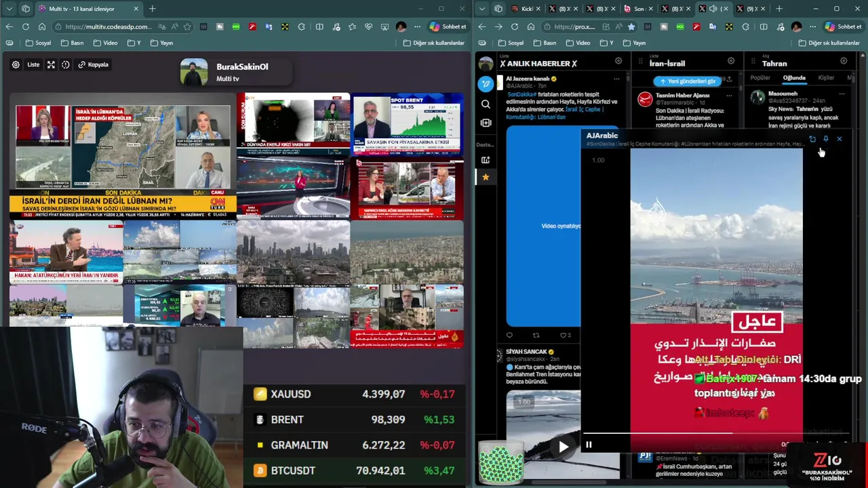The width and height of the screenshot is (868, 488).
Task: Open extensions puzzle icon in left browser
Action: pos(301,26)
